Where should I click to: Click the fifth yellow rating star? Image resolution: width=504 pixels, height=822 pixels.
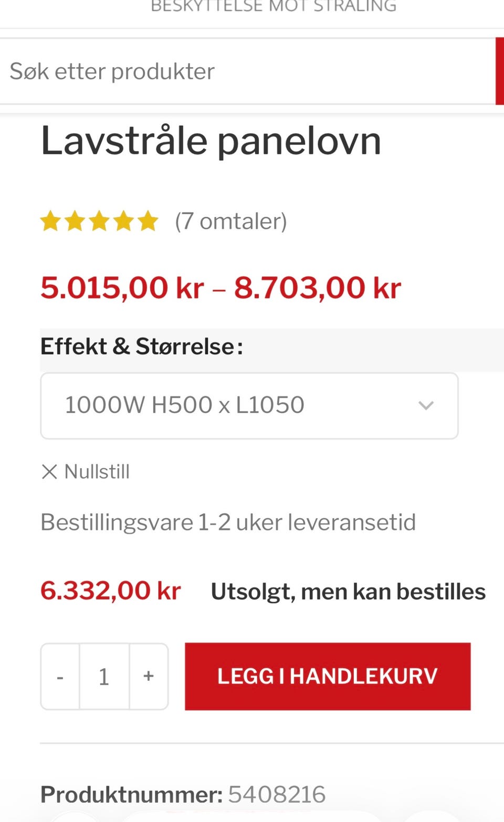pyautogui.click(x=148, y=221)
